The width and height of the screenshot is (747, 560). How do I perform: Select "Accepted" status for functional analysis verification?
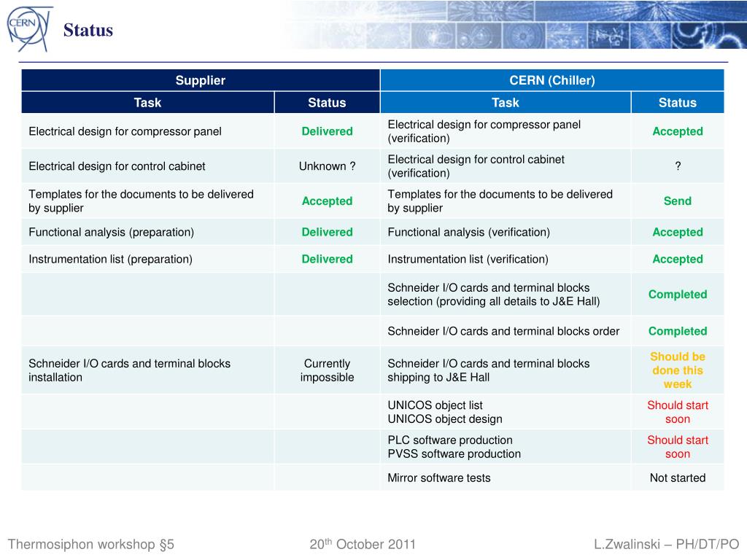(678, 233)
